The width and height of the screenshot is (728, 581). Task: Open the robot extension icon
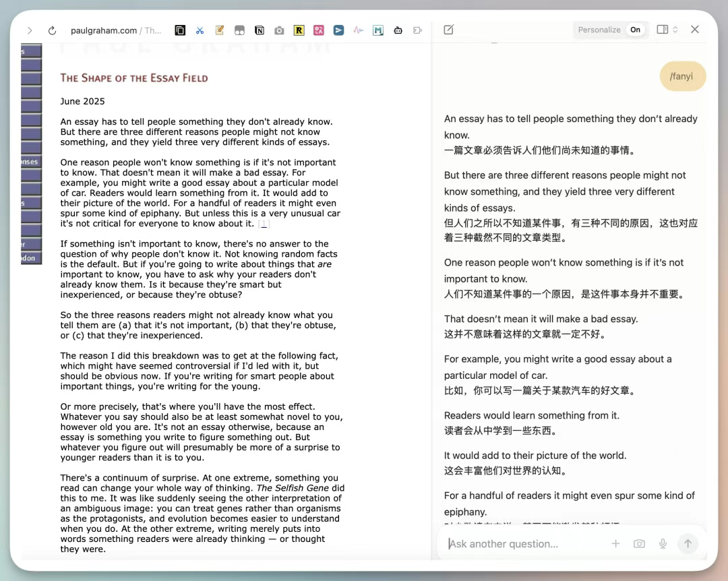398,30
